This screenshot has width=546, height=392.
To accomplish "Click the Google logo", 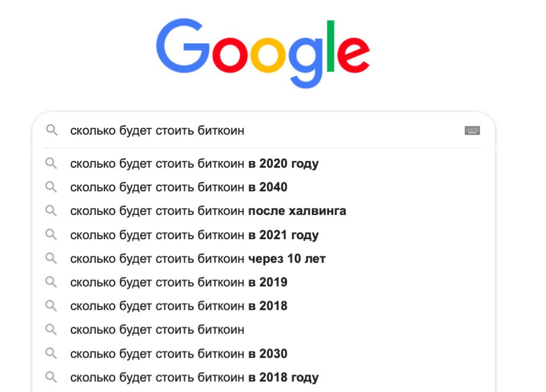I will [x=263, y=53].
